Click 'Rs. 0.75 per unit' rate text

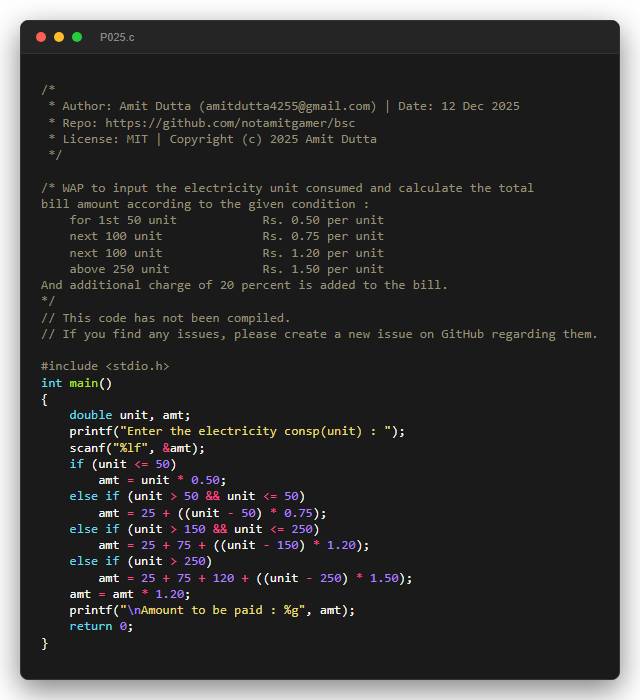(323, 236)
